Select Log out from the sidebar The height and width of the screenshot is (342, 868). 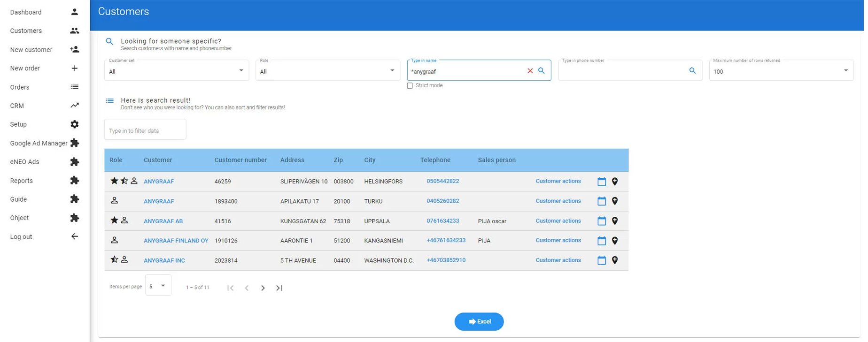21,237
